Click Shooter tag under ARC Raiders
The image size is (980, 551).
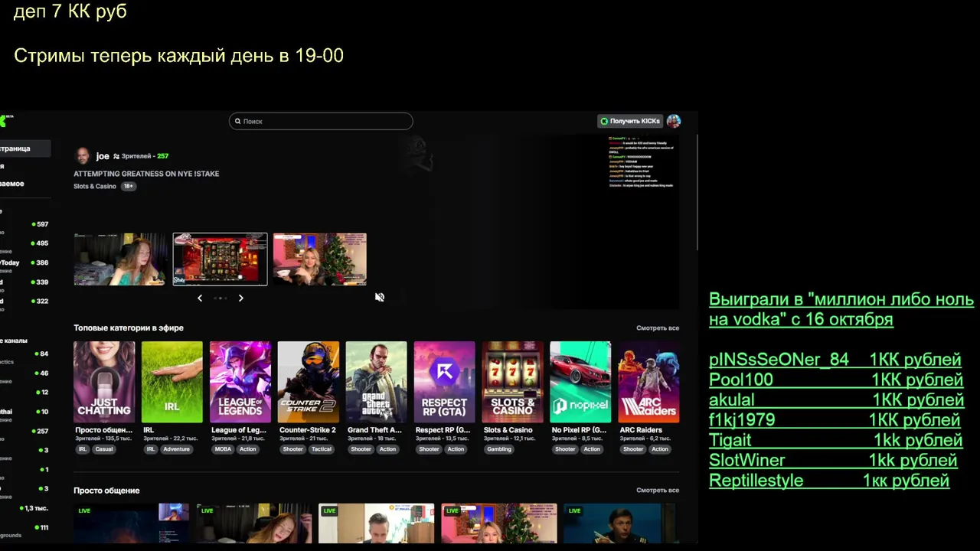(633, 449)
